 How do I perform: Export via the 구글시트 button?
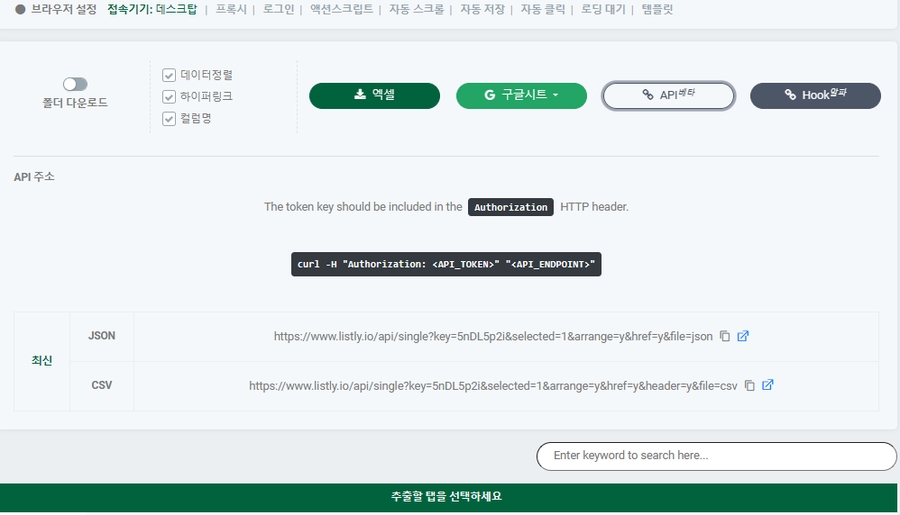coord(521,95)
